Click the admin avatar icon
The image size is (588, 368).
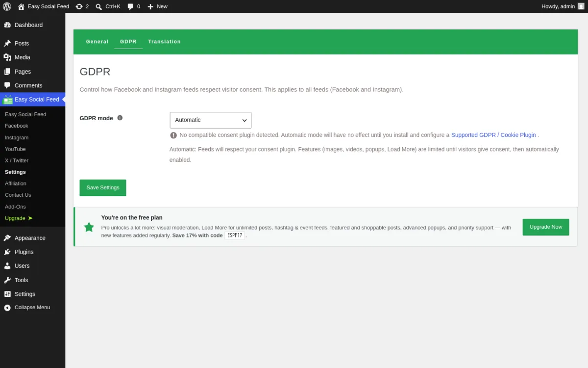[x=581, y=6]
